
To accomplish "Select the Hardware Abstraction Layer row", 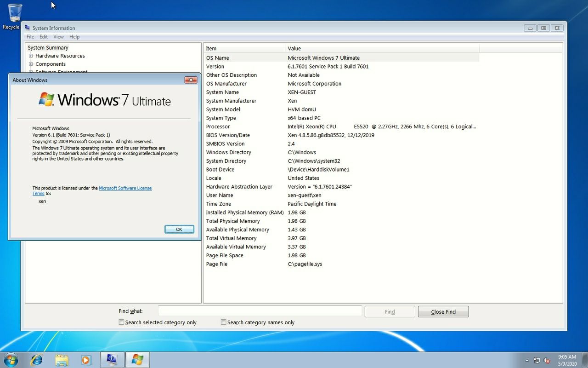I will [x=341, y=187].
